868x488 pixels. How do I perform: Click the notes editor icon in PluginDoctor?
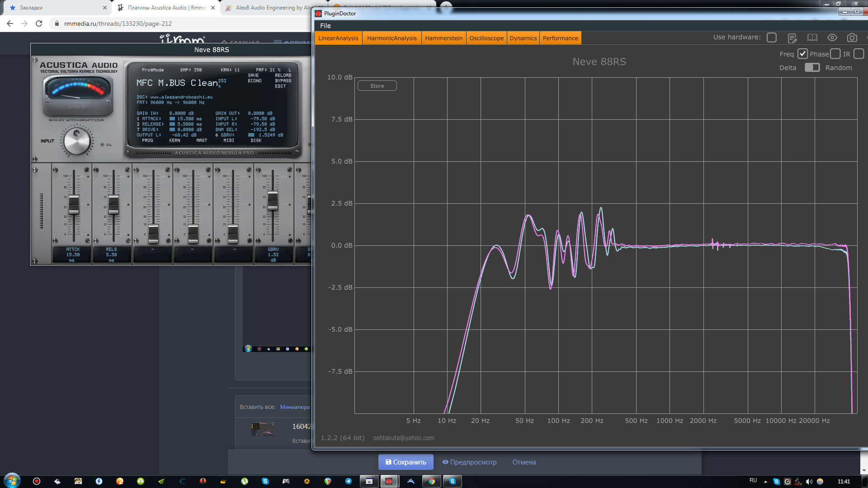792,38
